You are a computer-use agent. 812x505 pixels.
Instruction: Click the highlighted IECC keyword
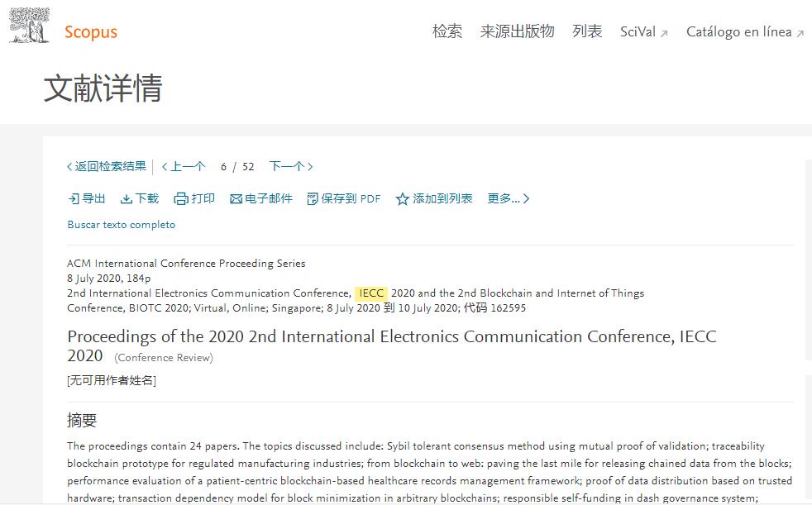371,293
